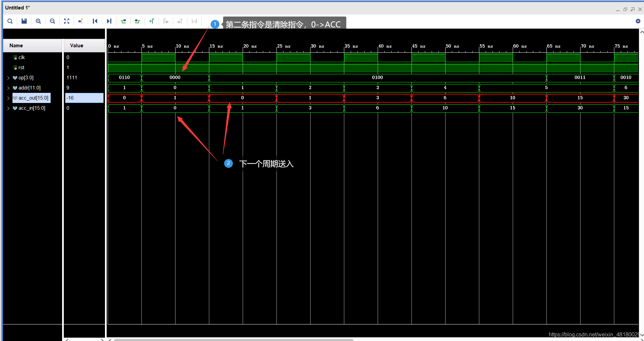Jump to next transition
This screenshot has width=644, height=341.
tap(137, 21)
